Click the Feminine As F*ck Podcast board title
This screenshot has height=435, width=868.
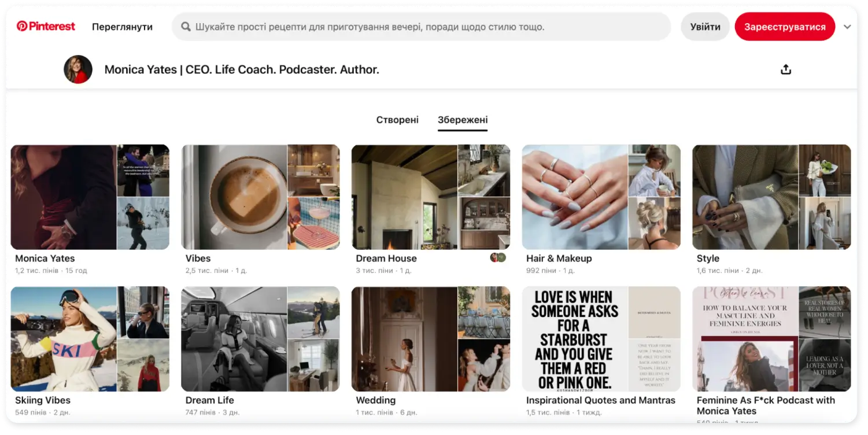click(x=766, y=405)
